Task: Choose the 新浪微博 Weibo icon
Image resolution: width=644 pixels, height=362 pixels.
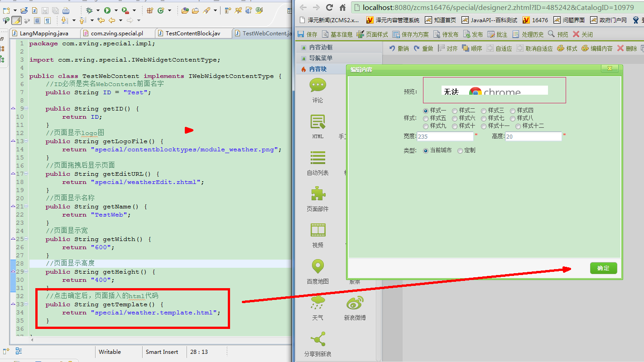Action: 354,303
